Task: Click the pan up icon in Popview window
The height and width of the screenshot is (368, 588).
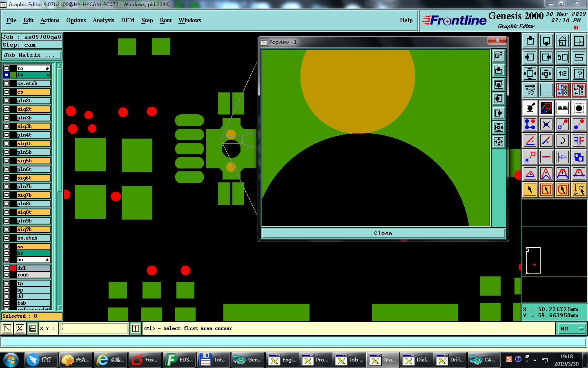Action: pos(499,70)
